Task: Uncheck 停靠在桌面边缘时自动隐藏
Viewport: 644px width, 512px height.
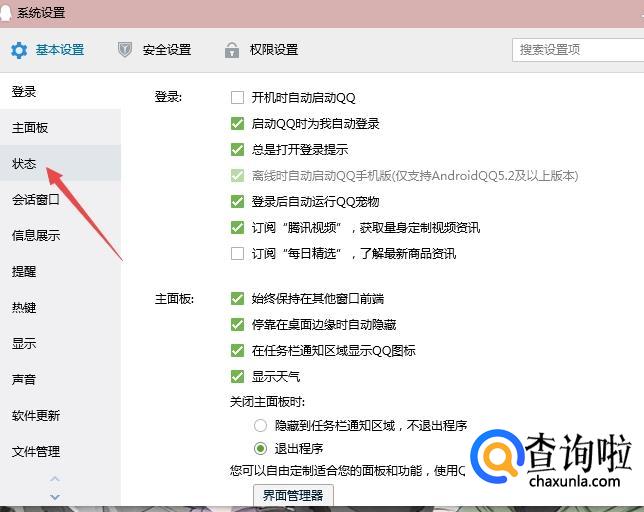Action: pyautogui.click(x=237, y=325)
